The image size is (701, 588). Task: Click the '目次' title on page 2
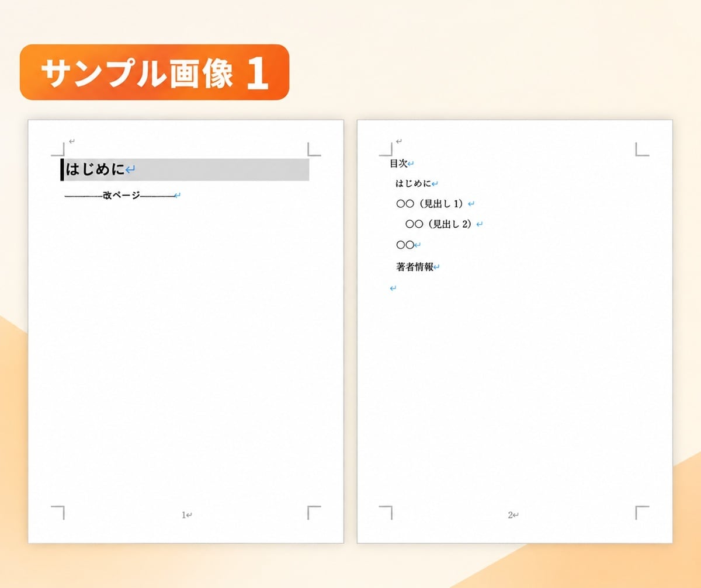[398, 163]
